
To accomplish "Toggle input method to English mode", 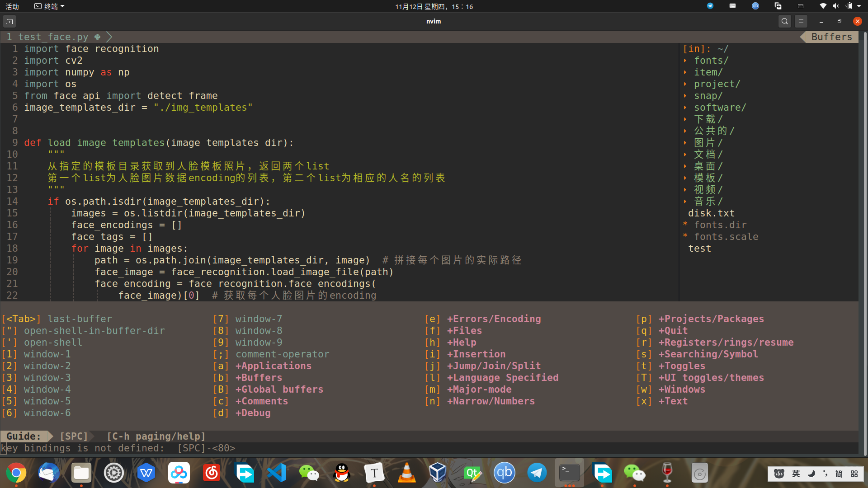I will coord(796,474).
